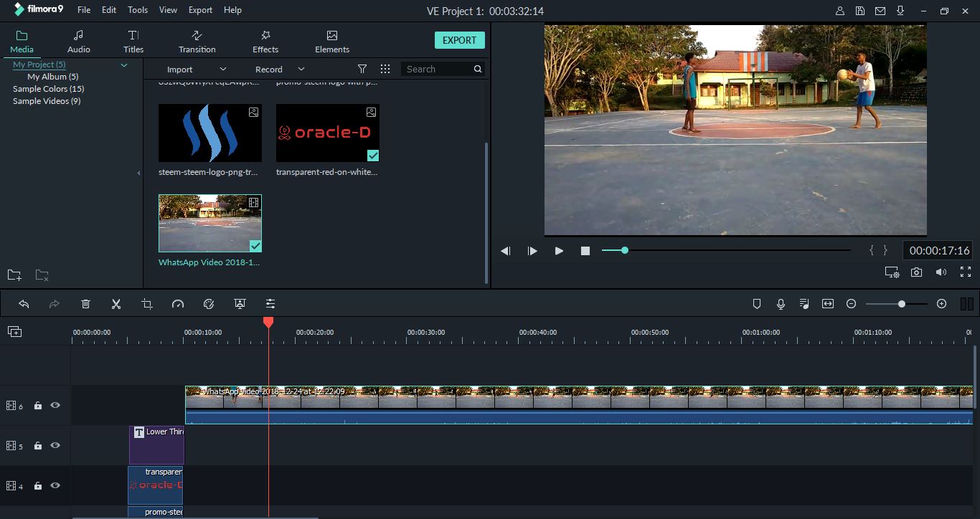Select the oracle-D logo media thumbnail

click(x=328, y=133)
